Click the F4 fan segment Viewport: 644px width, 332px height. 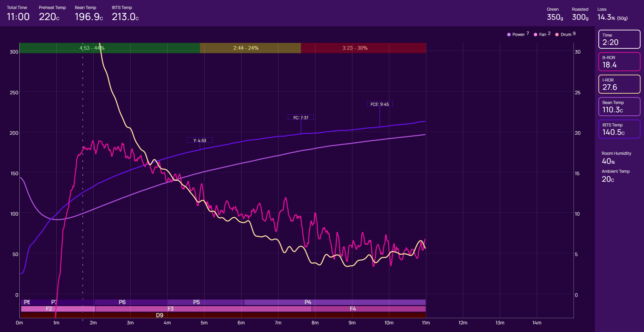point(368,309)
